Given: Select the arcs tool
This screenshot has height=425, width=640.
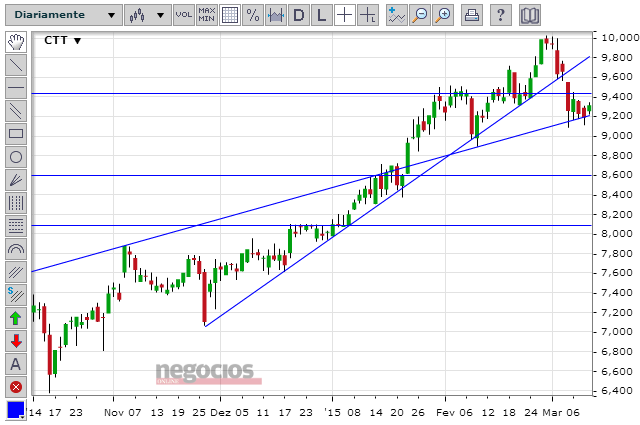Looking at the screenshot, I should click(x=16, y=249).
